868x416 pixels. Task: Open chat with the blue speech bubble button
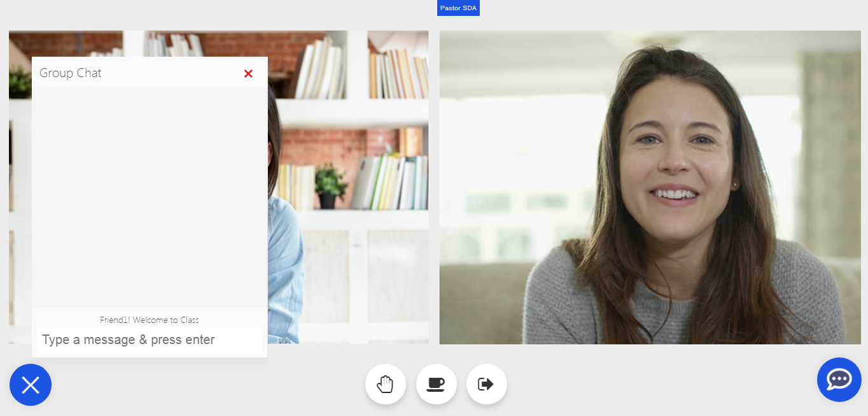pos(839,380)
